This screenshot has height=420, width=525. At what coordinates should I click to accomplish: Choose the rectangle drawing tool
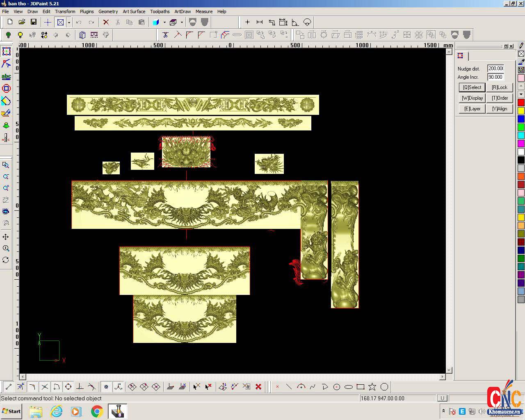[361, 387]
